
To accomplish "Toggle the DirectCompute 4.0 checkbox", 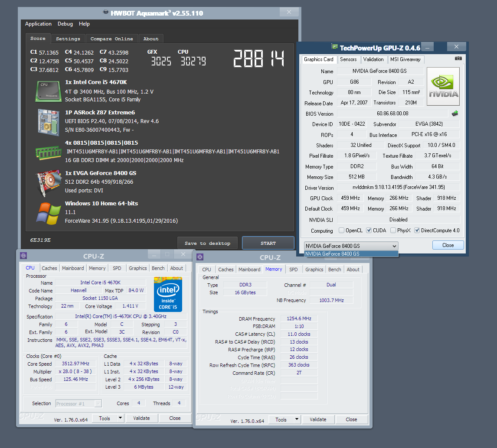I will tap(417, 230).
